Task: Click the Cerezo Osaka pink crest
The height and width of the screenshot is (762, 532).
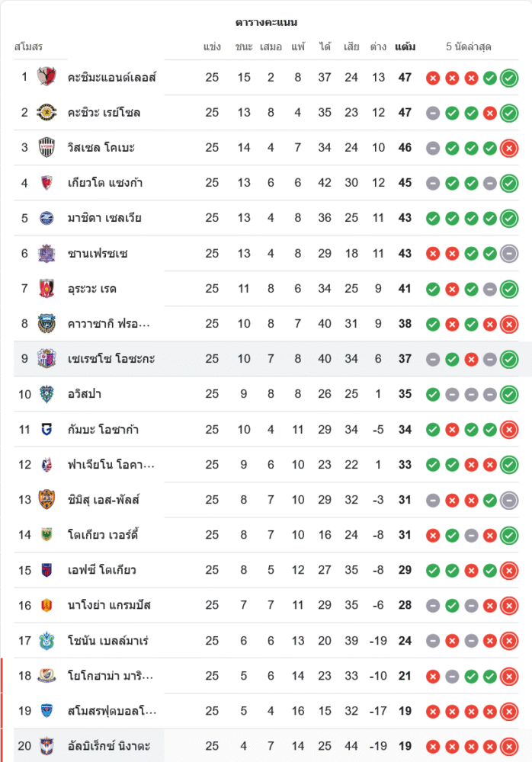Action: coord(47,358)
